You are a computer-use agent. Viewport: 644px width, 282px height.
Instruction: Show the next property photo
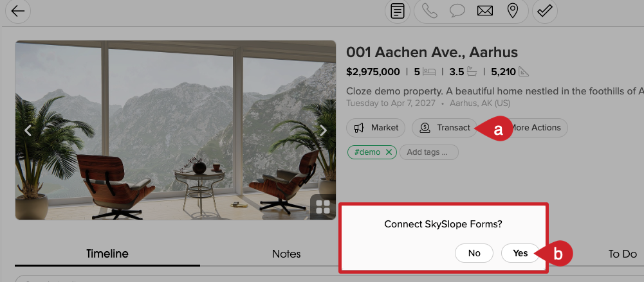[x=323, y=131]
